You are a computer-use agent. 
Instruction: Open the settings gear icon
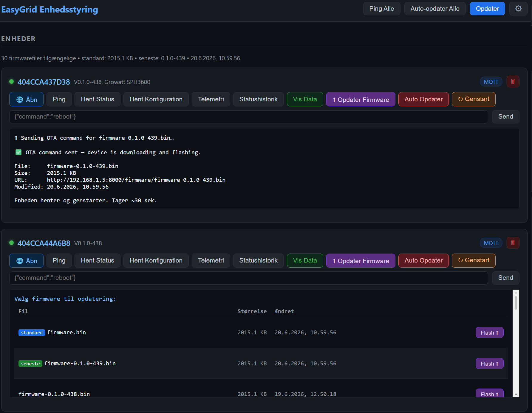[518, 9]
